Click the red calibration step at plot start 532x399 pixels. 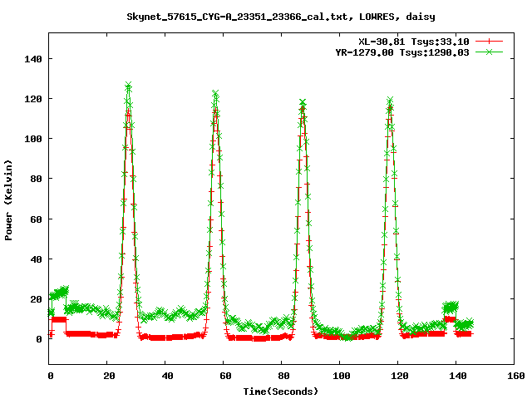tap(59, 319)
